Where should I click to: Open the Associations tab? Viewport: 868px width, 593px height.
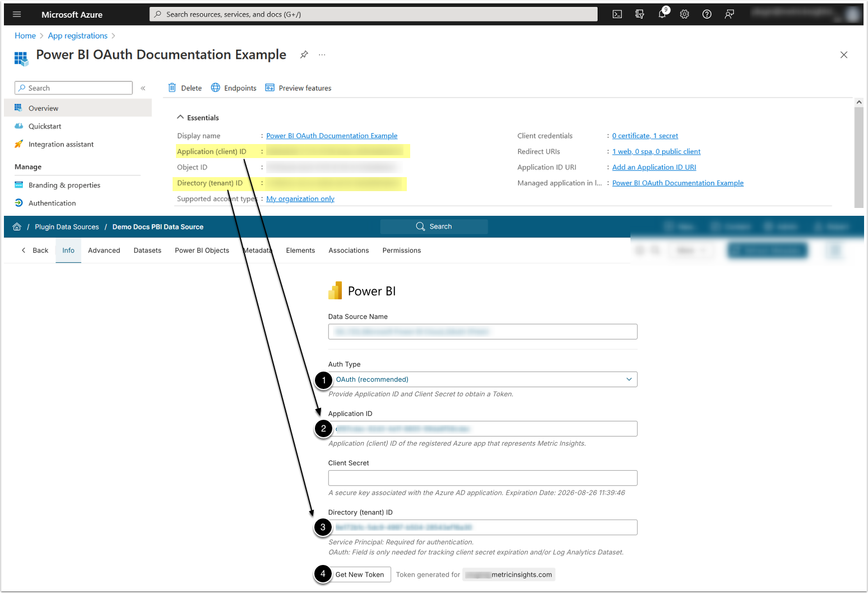[349, 251]
